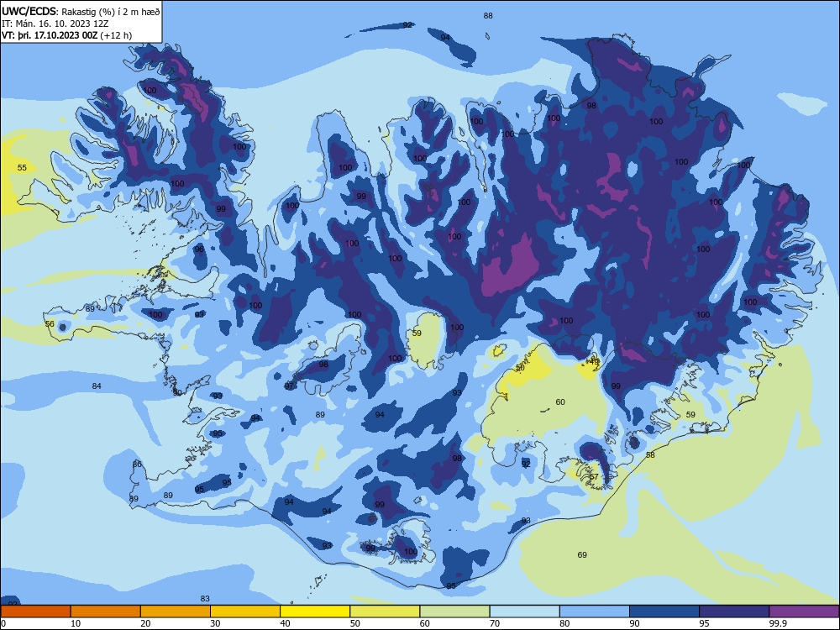The image size is (840, 630).
Task: Click the map value '49' in the bright yellow spot
Action: pos(594,361)
